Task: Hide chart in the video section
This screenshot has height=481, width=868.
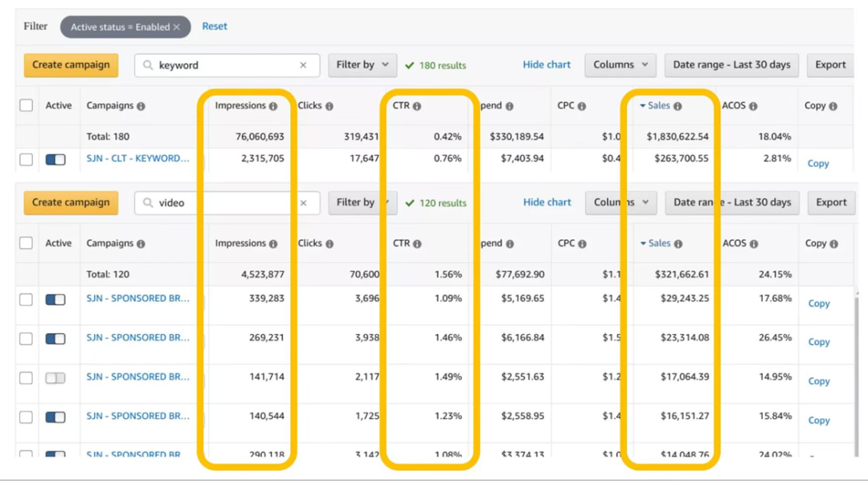Action: [547, 202]
